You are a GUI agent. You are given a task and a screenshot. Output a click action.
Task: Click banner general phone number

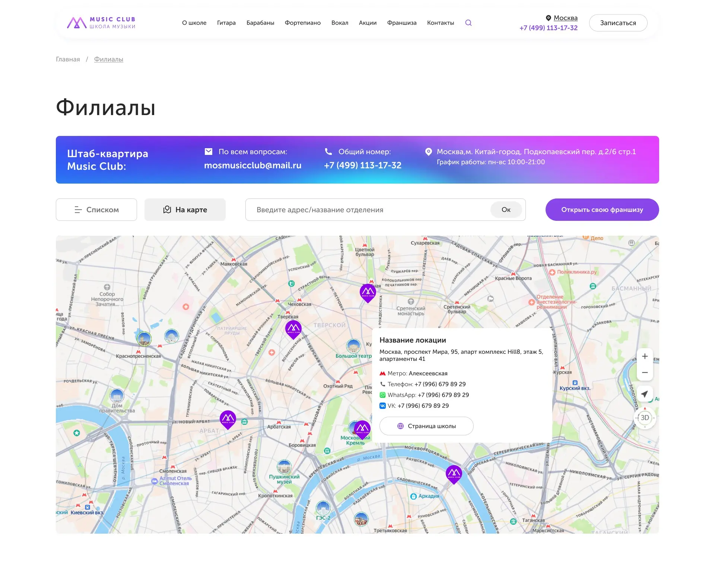pos(363,165)
